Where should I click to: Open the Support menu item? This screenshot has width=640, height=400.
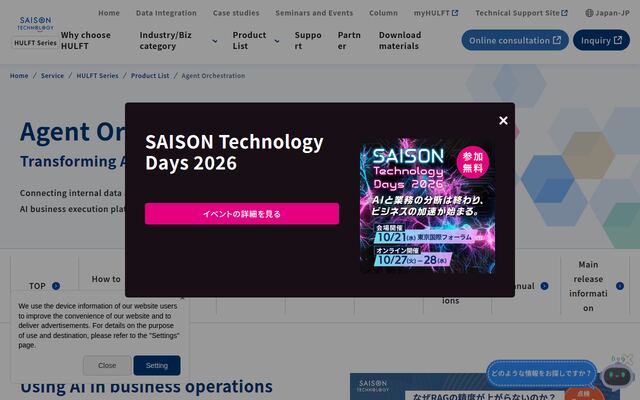pos(308,40)
